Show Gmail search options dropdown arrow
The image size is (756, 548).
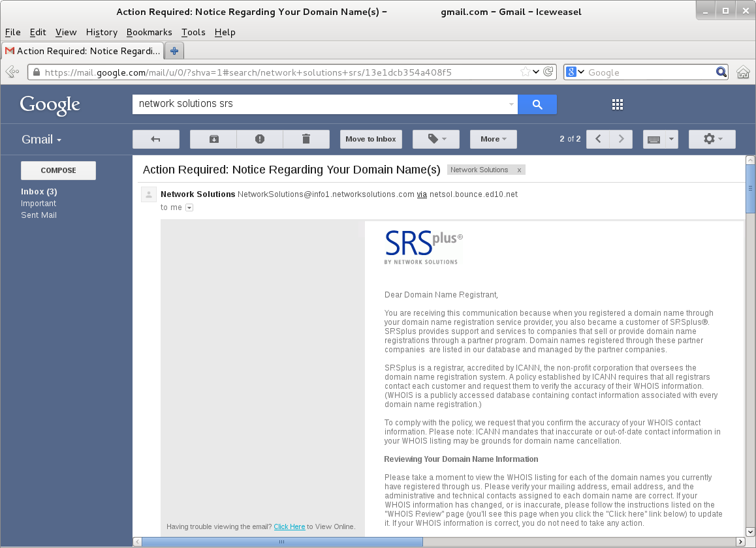pyautogui.click(x=511, y=104)
